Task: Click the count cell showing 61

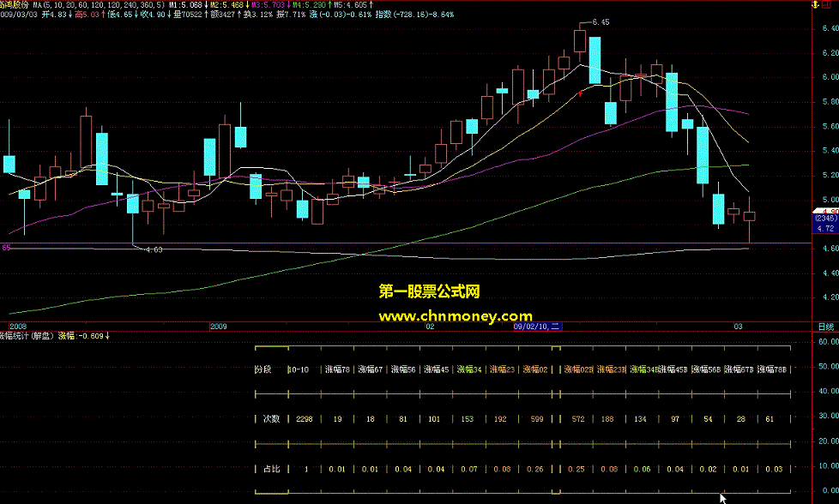Action: (770, 419)
